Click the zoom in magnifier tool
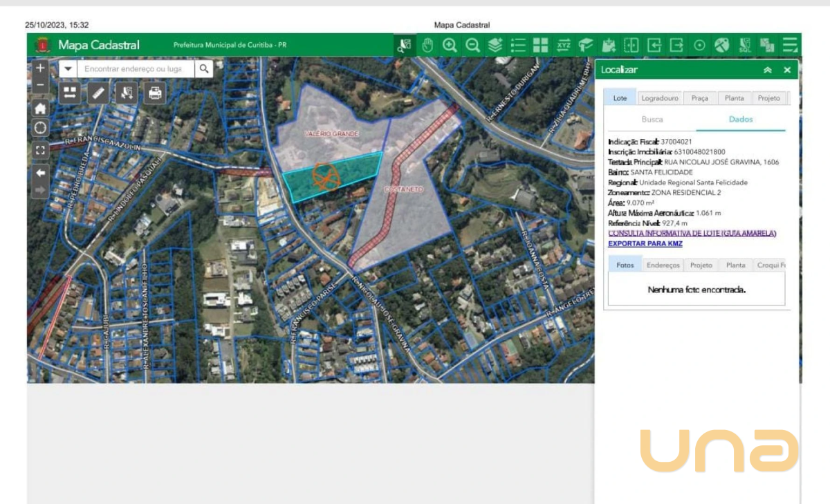This screenshot has height=504, width=830. (x=450, y=46)
